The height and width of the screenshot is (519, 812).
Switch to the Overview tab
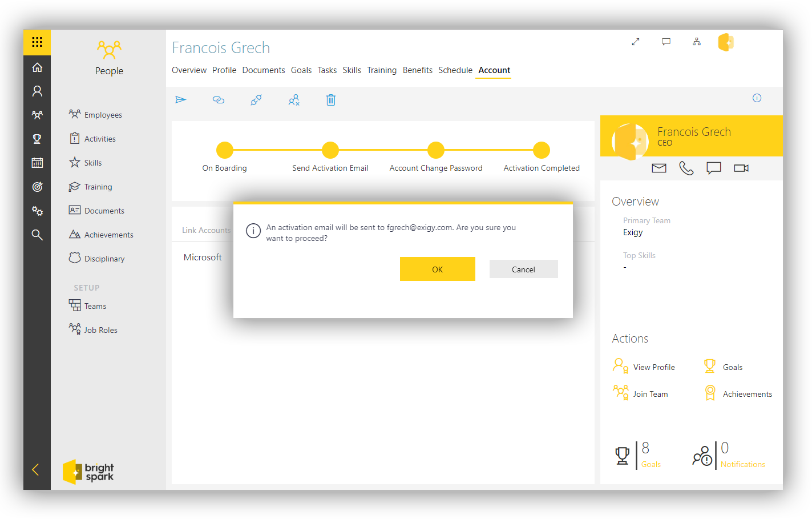189,70
